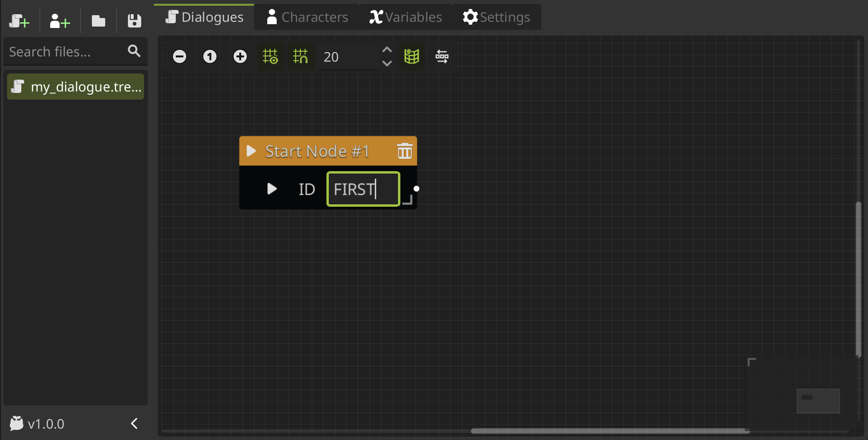Toggle grid visibility on the canvas

click(271, 56)
